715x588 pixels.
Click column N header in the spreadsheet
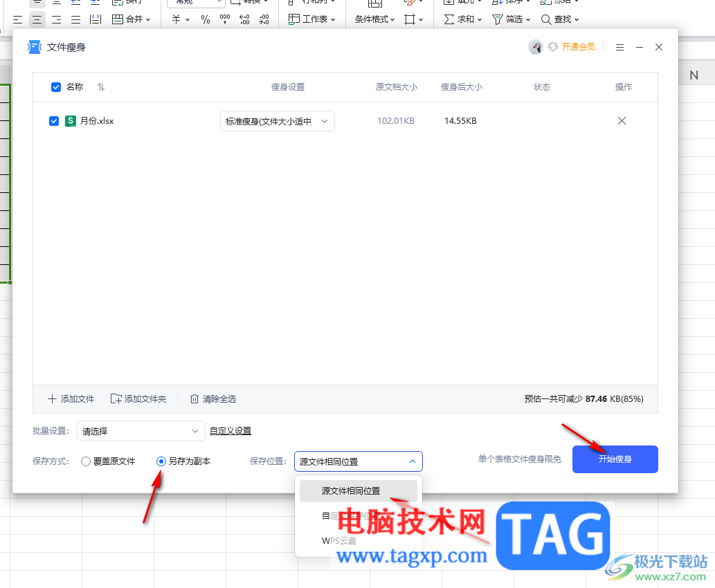click(694, 75)
